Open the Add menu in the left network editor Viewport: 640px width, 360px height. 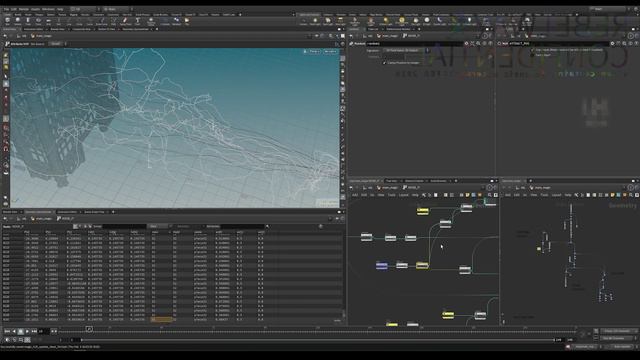pos(355,195)
